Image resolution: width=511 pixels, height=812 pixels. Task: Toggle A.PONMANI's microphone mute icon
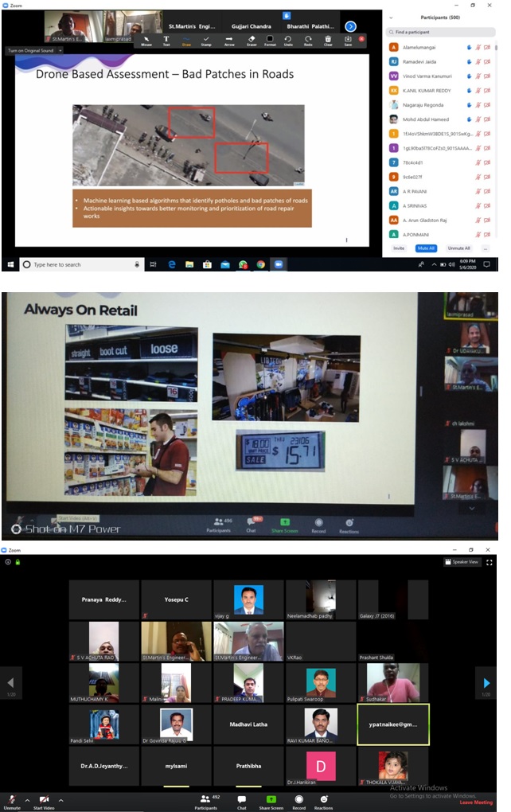tap(478, 235)
